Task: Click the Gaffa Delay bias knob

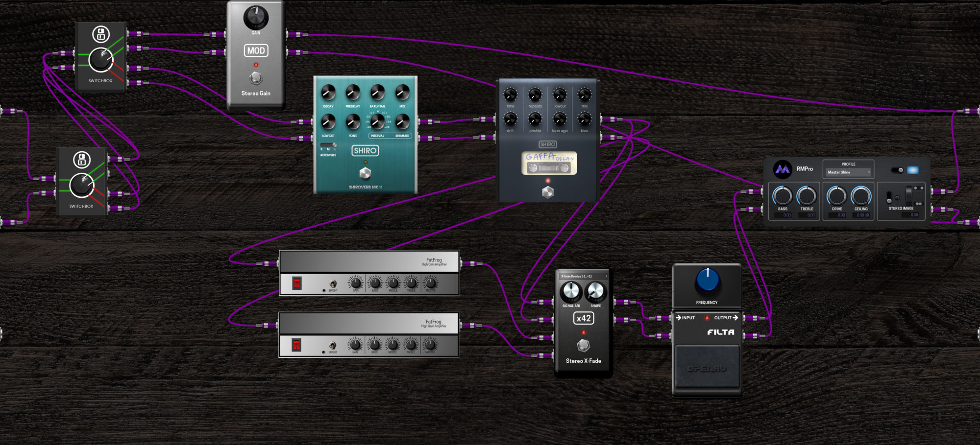Action: pos(585,119)
